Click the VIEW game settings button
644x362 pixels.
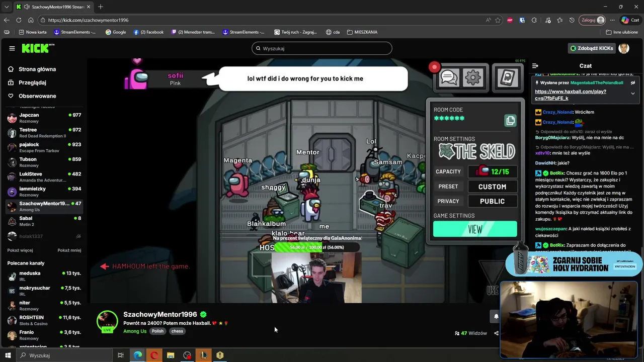click(475, 229)
